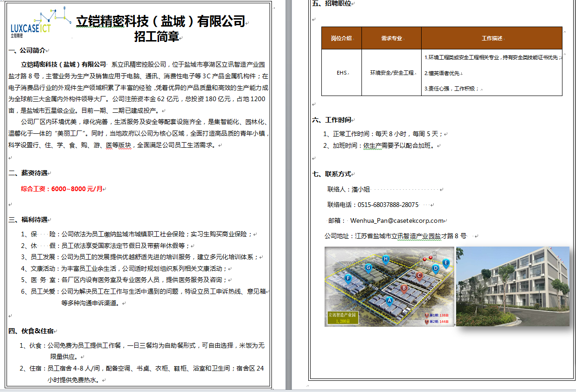
Task: Click the 工作描述 table header cell
Action: [x=492, y=38]
